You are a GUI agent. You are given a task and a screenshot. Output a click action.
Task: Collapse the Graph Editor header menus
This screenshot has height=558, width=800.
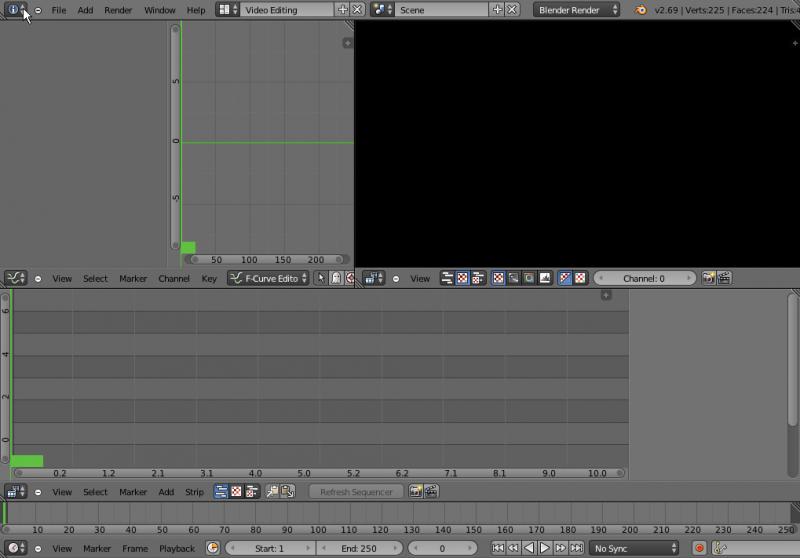[38, 279]
